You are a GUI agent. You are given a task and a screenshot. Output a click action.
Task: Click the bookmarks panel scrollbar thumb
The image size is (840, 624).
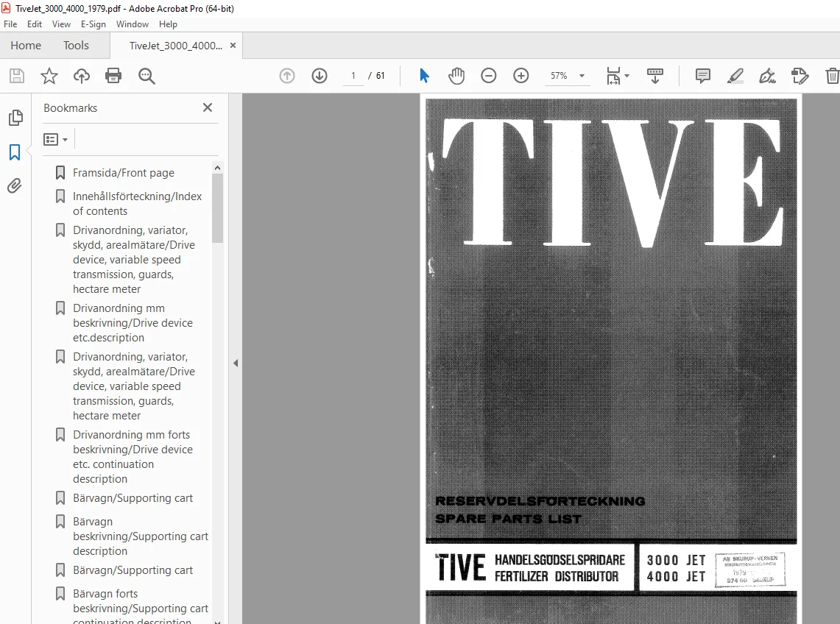coord(217,208)
